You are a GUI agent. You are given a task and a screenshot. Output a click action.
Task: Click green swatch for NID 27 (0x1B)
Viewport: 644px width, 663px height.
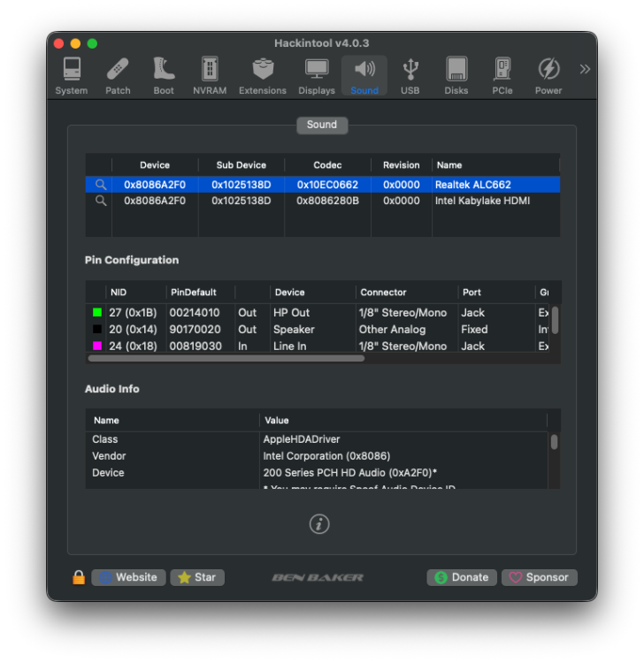tap(97, 312)
